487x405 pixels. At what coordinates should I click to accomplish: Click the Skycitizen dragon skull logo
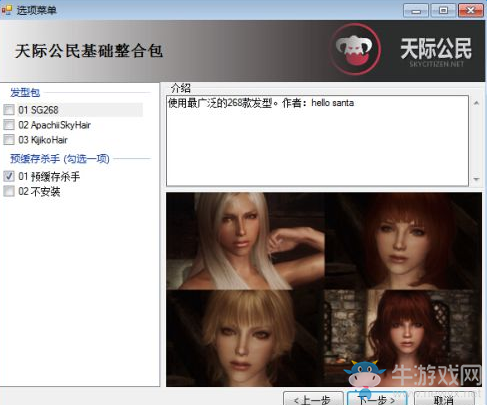tap(355, 49)
